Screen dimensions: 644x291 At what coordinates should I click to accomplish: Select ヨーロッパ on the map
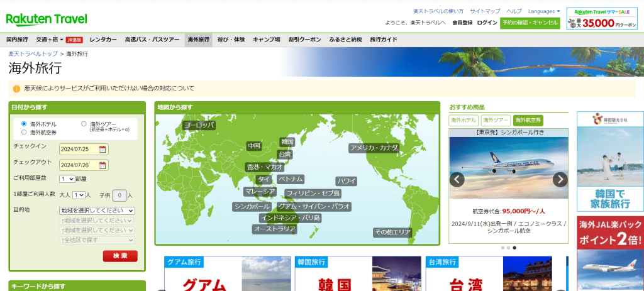[199, 126]
